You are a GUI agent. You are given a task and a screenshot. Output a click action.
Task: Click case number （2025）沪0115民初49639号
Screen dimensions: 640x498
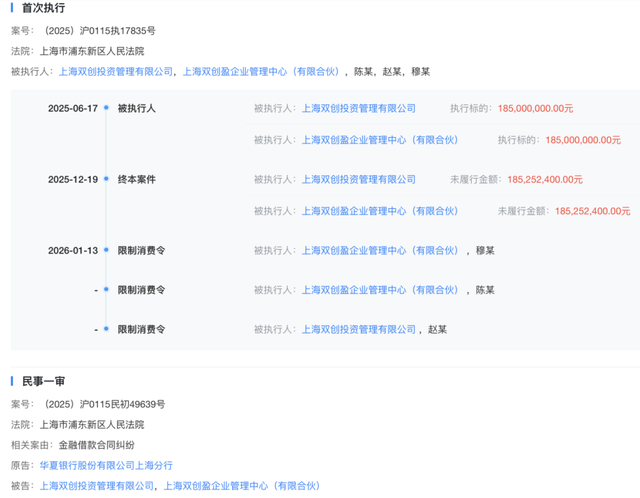coord(103,405)
